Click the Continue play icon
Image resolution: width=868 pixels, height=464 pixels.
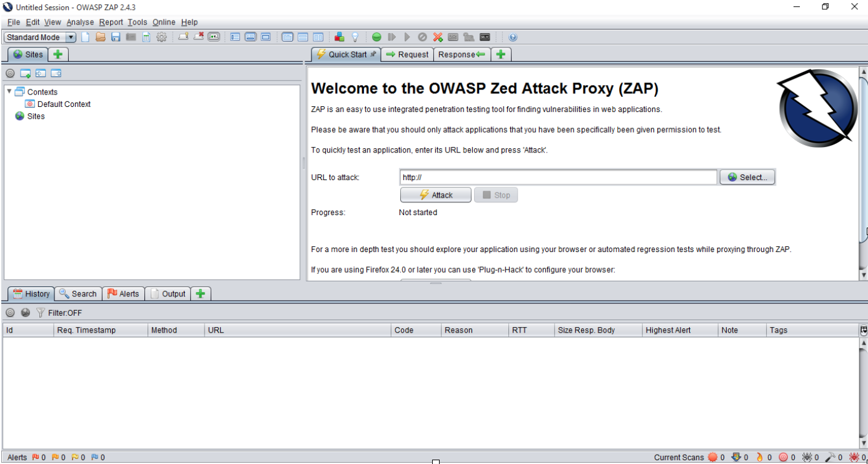click(407, 38)
